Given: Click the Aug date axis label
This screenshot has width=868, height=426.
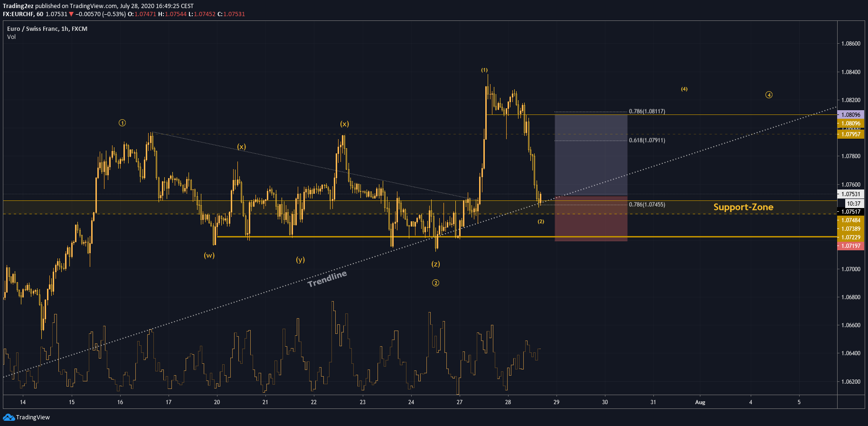Looking at the screenshot, I should click(700, 402).
